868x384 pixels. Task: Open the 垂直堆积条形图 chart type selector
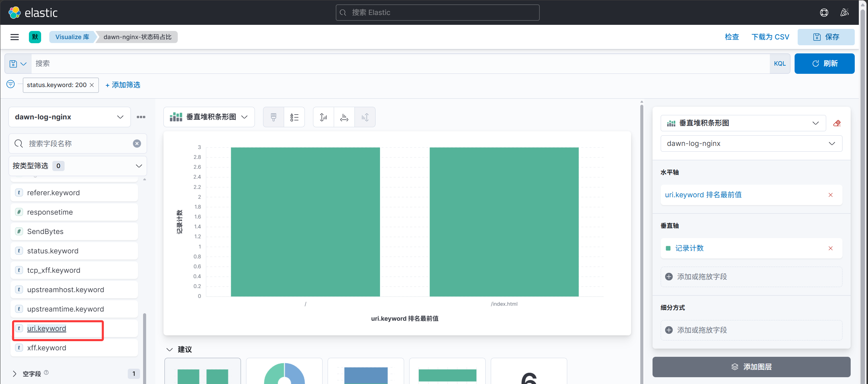coord(209,117)
